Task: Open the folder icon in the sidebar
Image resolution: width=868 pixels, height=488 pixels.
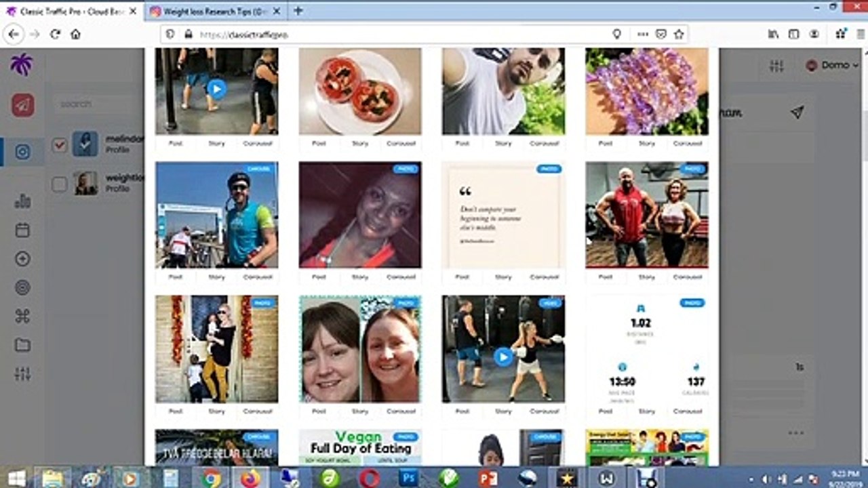Action: pyautogui.click(x=22, y=345)
